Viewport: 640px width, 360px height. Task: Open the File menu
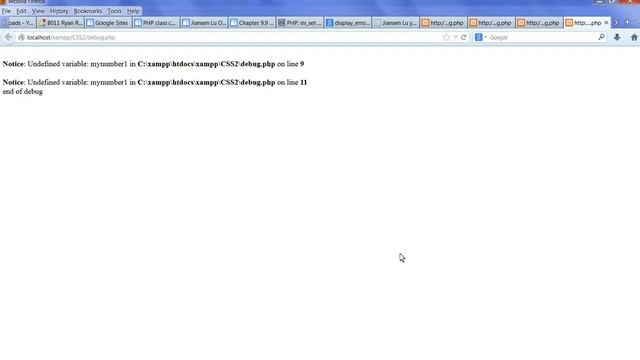[x=6, y=11]
